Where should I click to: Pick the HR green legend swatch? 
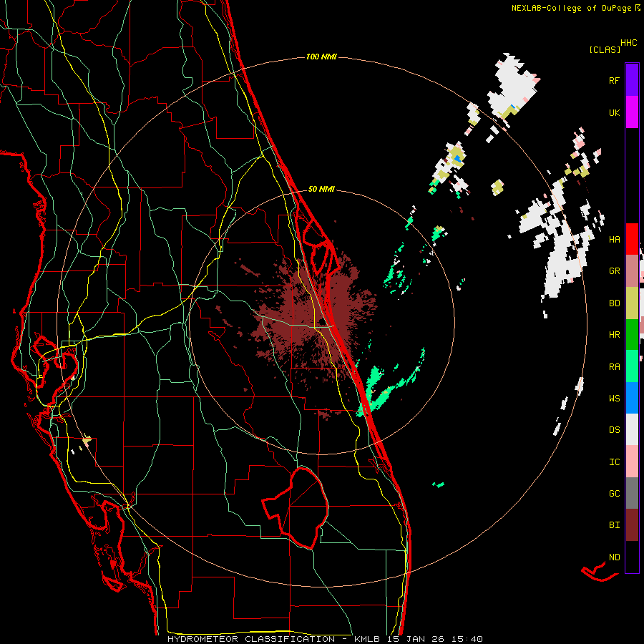tap(632, 334)
